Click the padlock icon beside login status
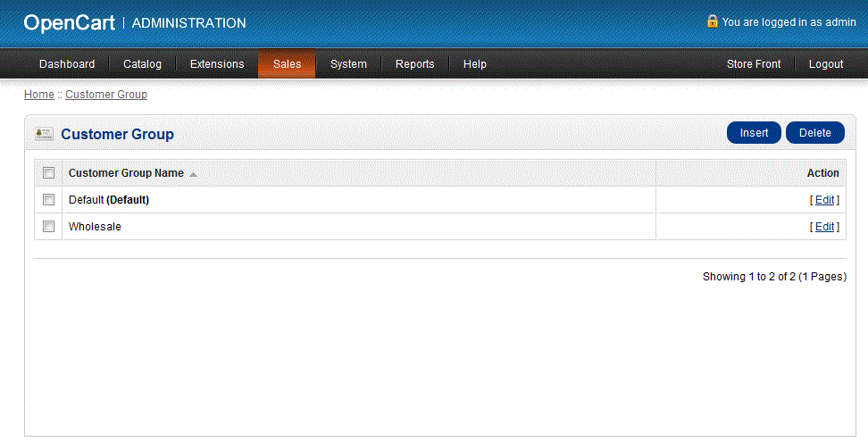The width and height of the screenshot is (868, 442). tap(712, 21)
